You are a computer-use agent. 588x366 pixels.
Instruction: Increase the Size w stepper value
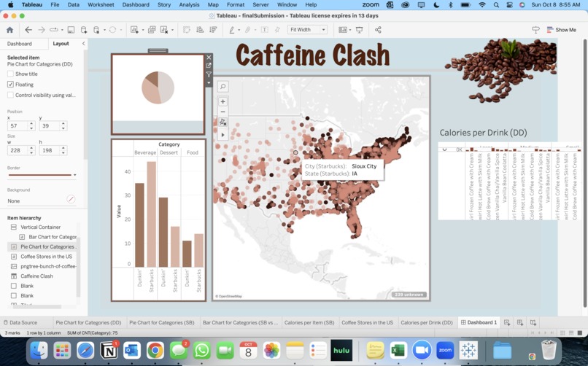pyautogui.click(x=32, y=148)
